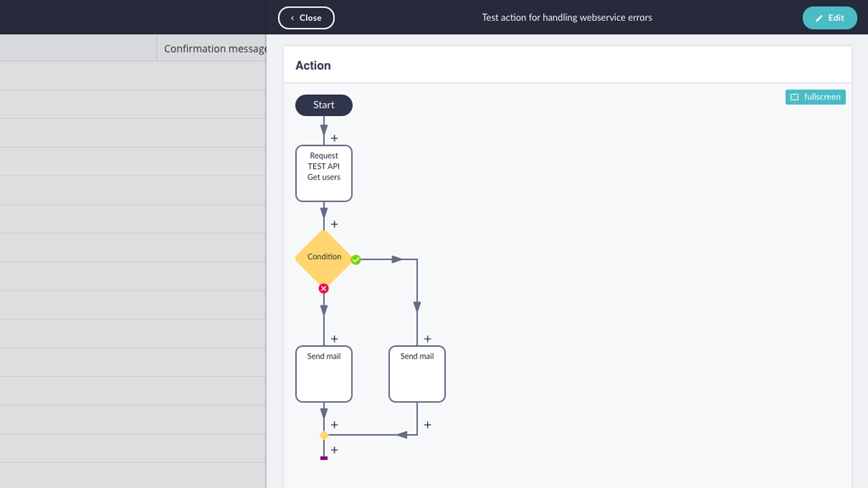Click plus icon above right Send mail
Viewport: 868px width, 488px height.
(x=427, y=339)
